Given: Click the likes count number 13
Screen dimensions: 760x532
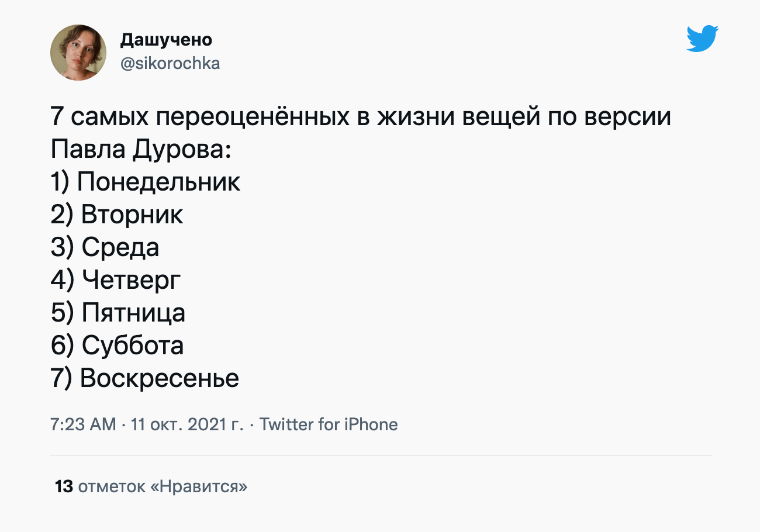Looking at the screenshot, I should [x=63, y=486].
